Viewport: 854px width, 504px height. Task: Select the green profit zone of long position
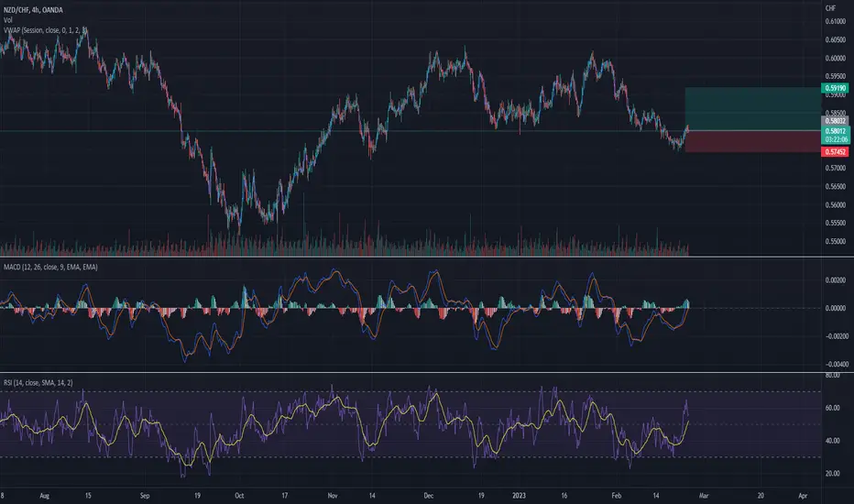point(753,109)
